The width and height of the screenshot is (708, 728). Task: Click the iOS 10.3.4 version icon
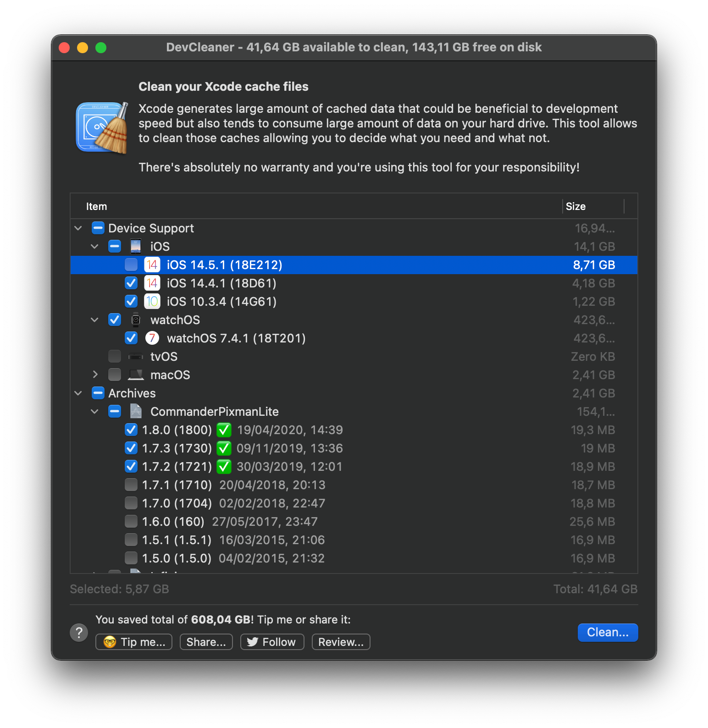[152, 302]
